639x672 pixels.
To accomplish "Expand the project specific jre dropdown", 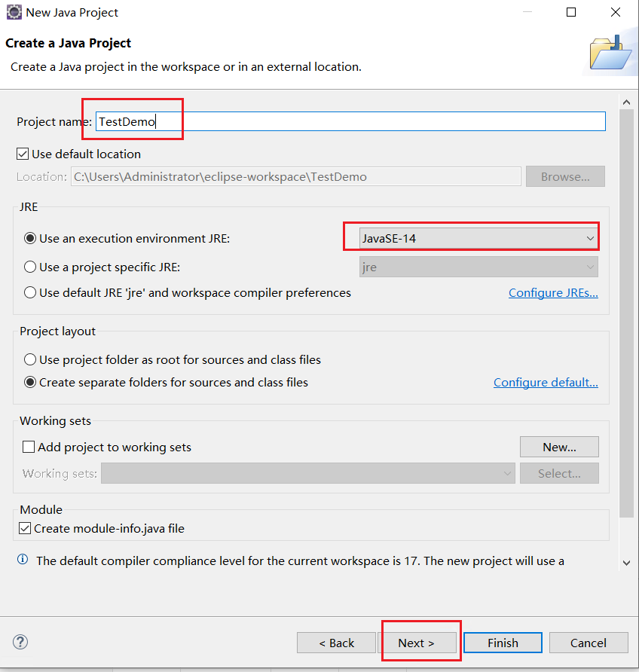I will click(x=590, y=266).
